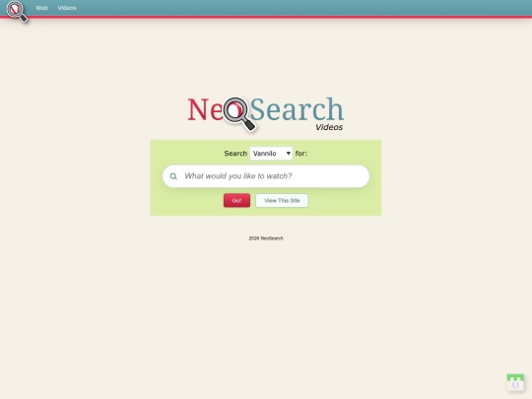
Task: Click the green extension icon at bottom right
Action: 515,382
